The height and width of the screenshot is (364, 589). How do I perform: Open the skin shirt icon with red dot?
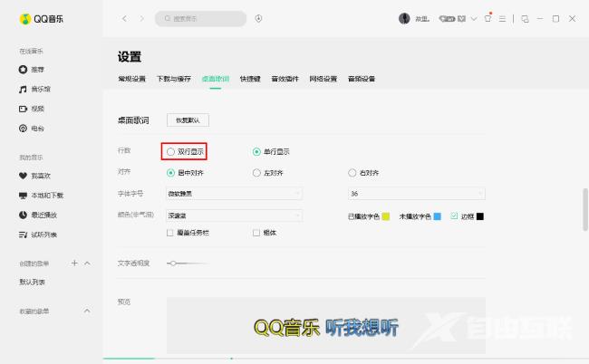point(488,18)
